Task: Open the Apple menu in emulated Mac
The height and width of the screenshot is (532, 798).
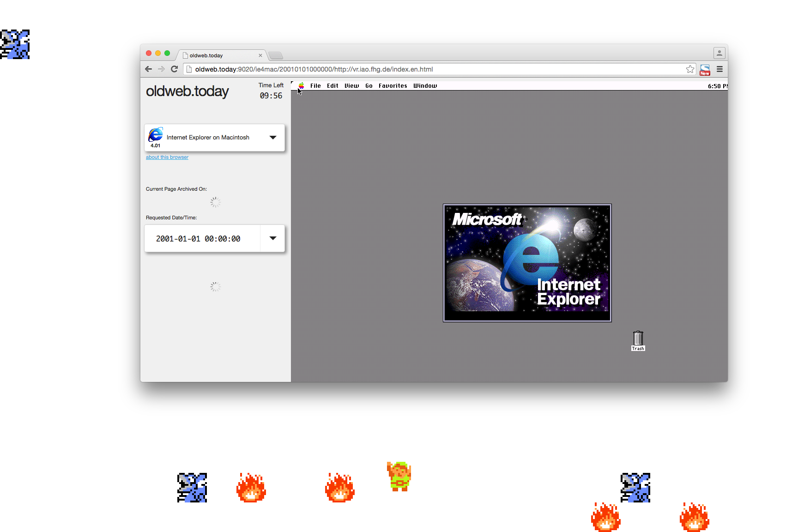Action: pyautogui.click(x=302, y=86)
